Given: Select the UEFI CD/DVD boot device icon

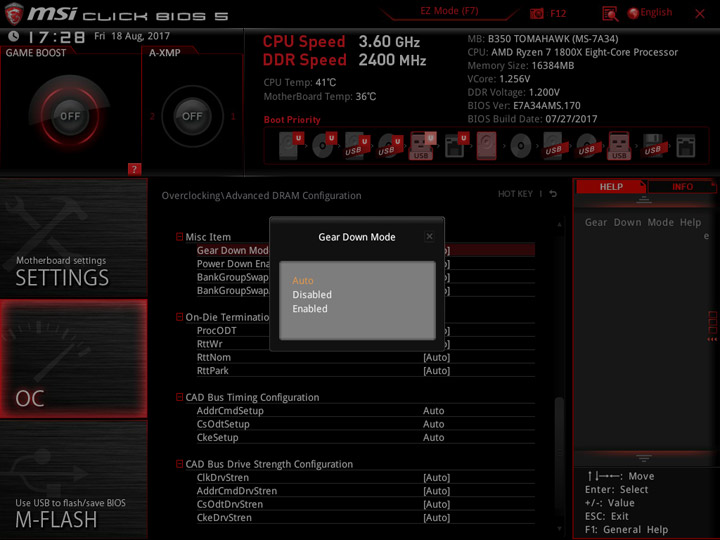Looking at the screenshot, I should 324,146.
